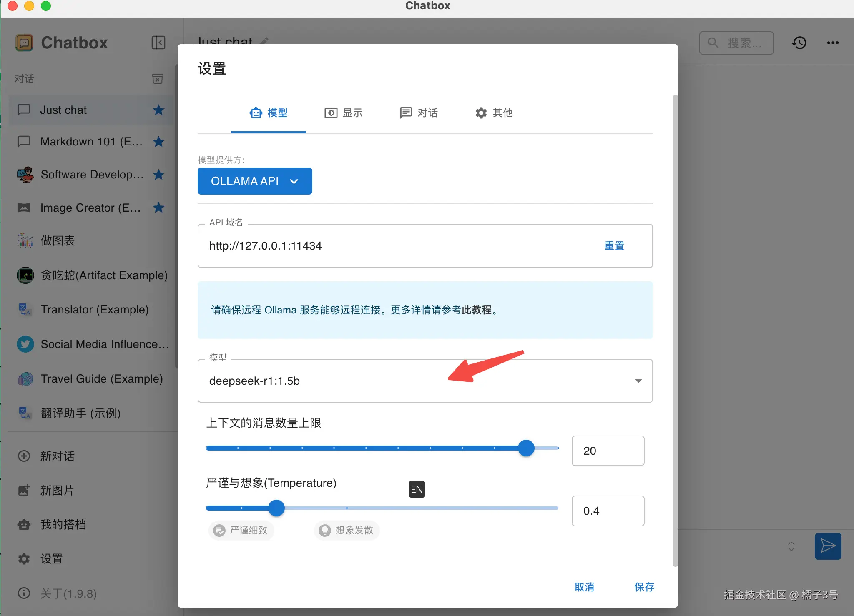Click 取消 to cancel settings
The image size is (854, 616).
point(584,587)
